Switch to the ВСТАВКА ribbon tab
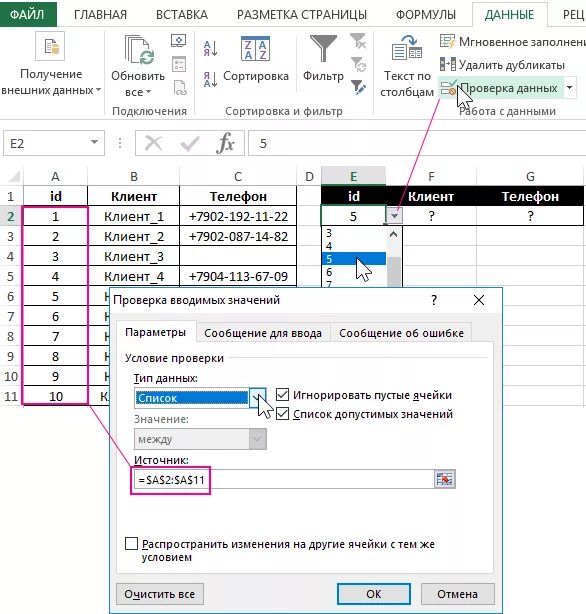Screen dimensions: 586x614 (182, 15)
